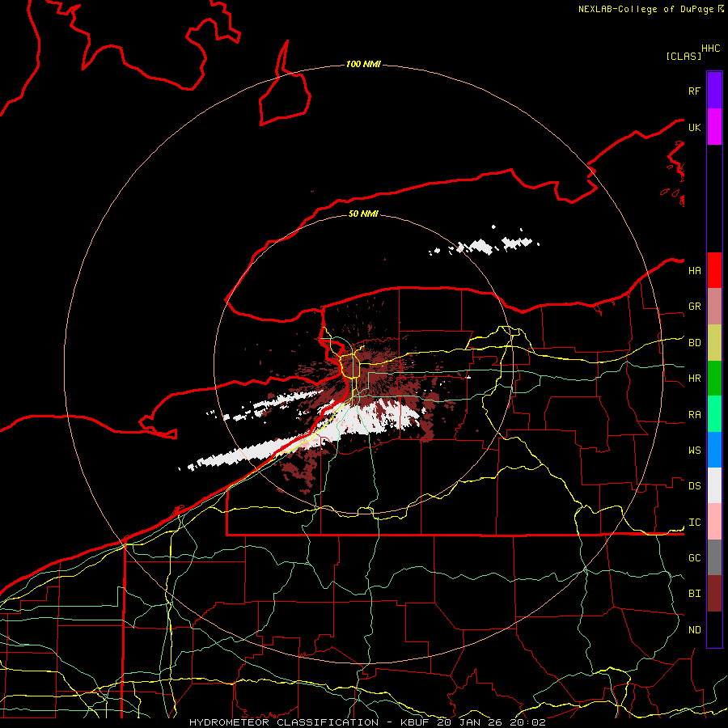
Task: Click the 20:02 timestamp
Action: pos(527,722)
